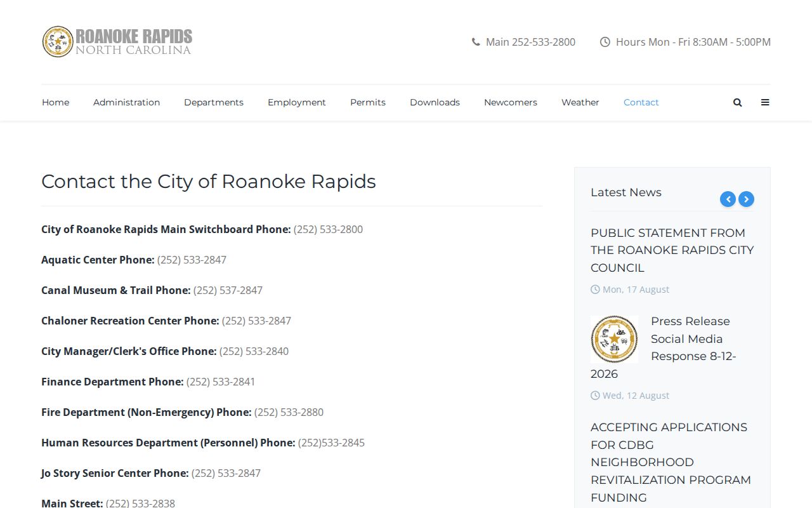Click the Canal Museum & Trail phone number
Viewport: 812px width, 508px height.
(228, 290)
